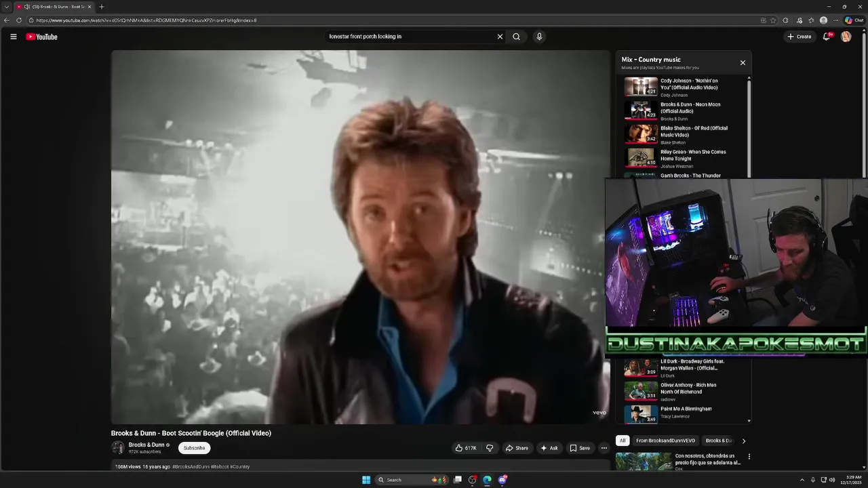Play Cody Johnson Nothin' on You from mix
This screenshot has height=488, width=868.
(685, 87)
